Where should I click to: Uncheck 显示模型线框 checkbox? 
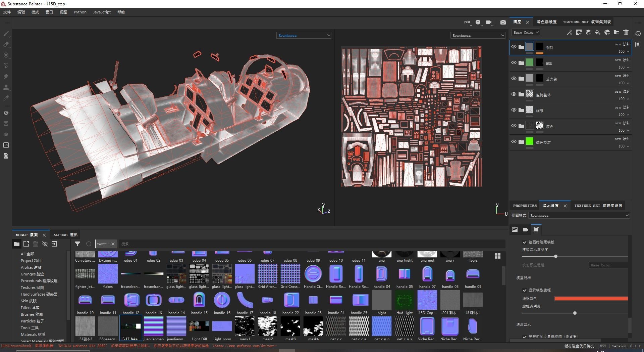click(525, 290)
